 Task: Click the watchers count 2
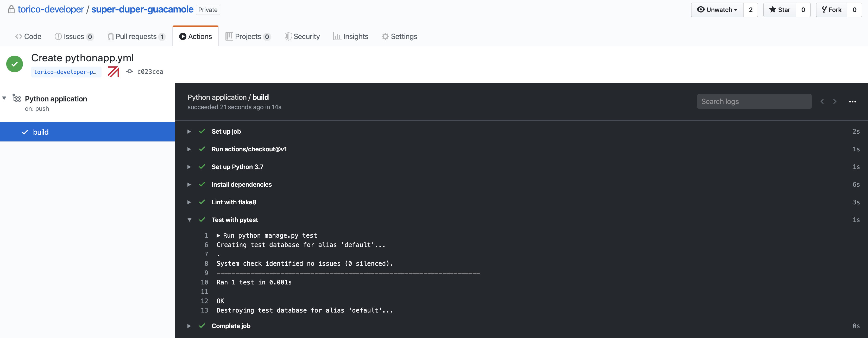[x=750, y=10]
